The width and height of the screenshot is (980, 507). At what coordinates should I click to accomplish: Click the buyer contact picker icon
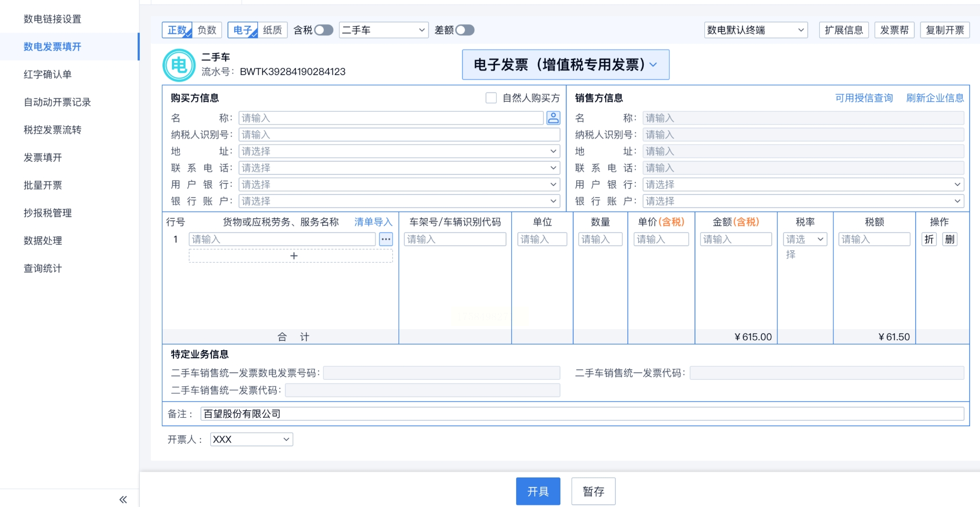553,118
